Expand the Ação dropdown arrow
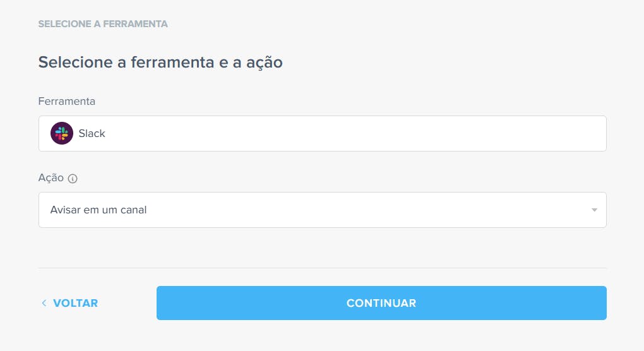This screenshot has height=351, width=644. (594, 210)
